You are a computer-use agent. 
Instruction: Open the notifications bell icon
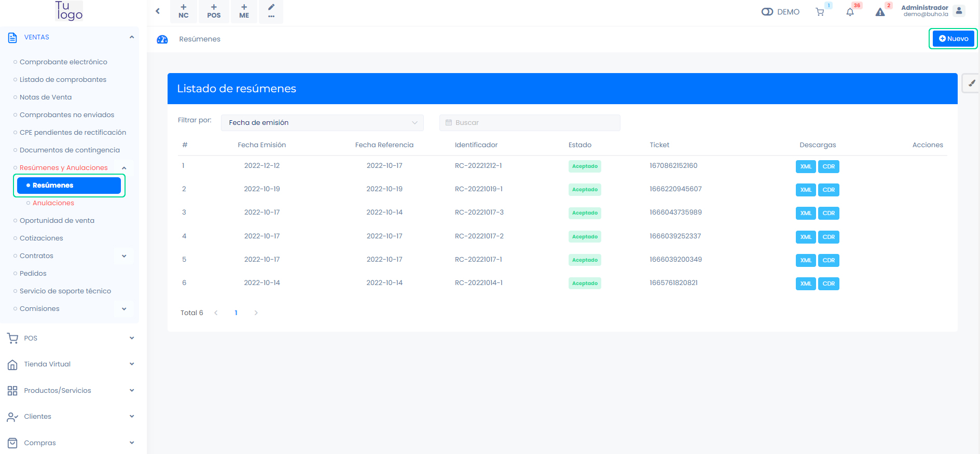[x=850, y=12]
